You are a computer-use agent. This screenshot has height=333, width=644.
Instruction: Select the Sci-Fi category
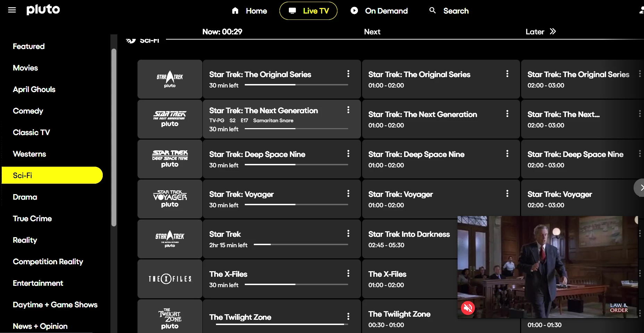[52, 175]
